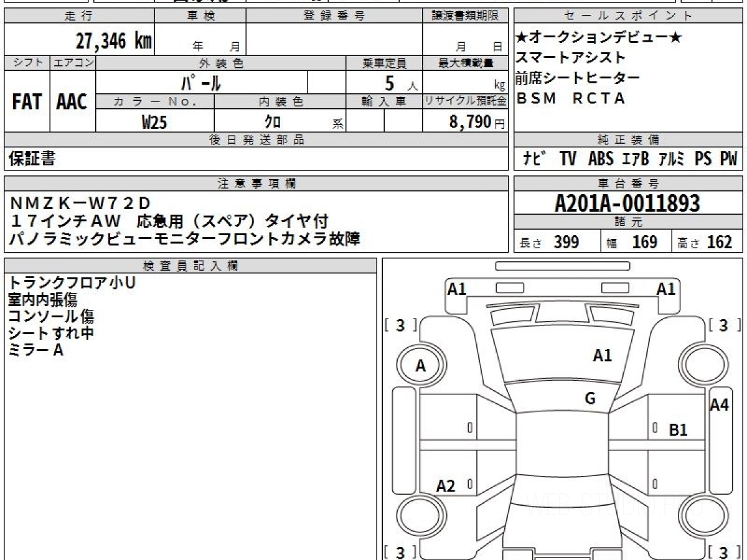Click the シフト header
Viewport: 747px width, 560px height.
(27, 63)
